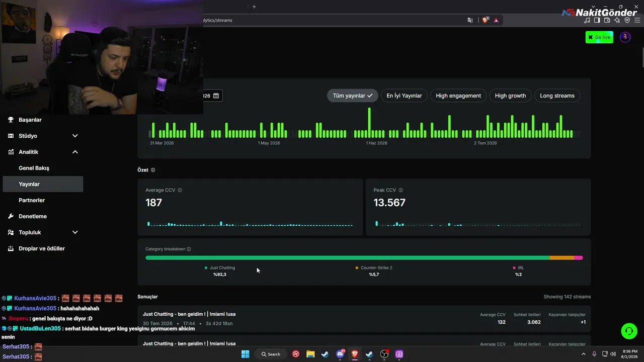644x362 pixels.
Task: Open File Explorer from the taskbar
Action: [x=310, y=354]
